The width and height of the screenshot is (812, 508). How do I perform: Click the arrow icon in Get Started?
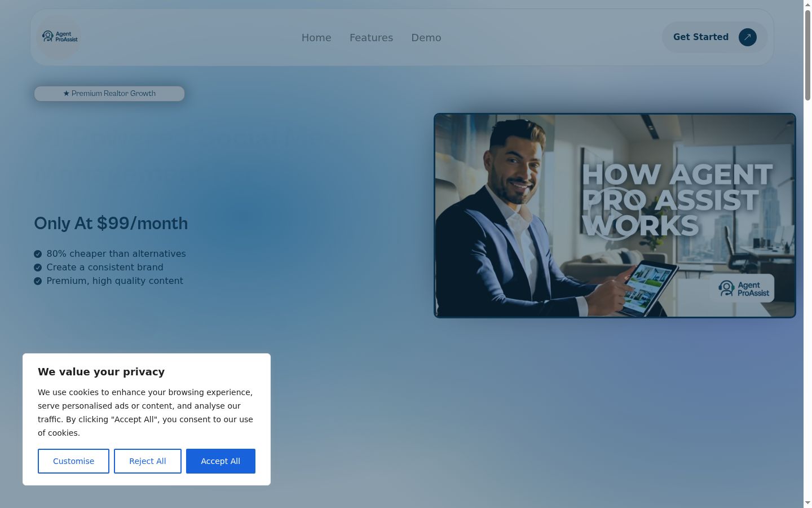tap(748, 37)
